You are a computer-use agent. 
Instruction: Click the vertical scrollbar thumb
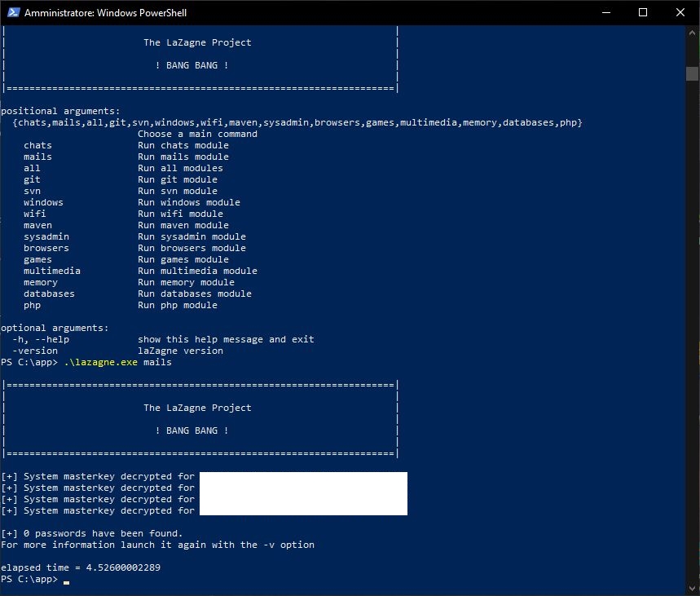coord(692,73)
